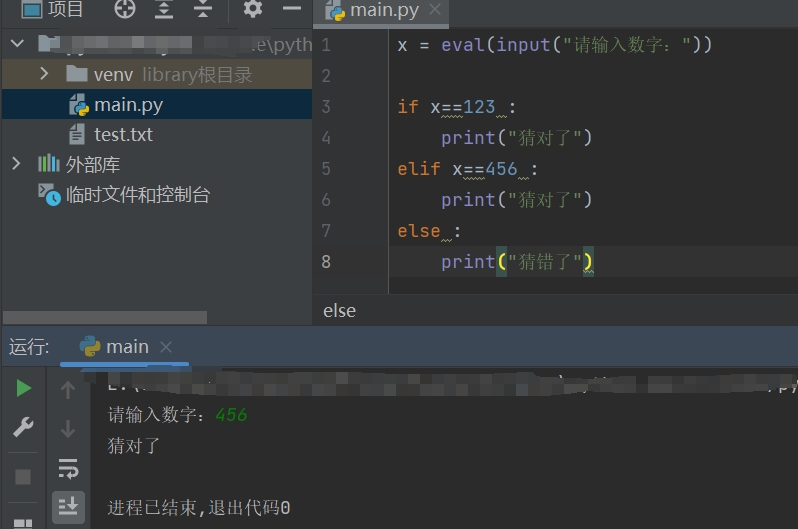
Task: Click the collapse all icon in project toolbar
Action: [x=203, y=10]
